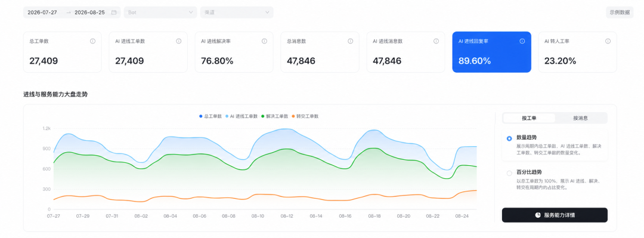Click info icon on AI 进线消息数 card
This screenshot has height=238, width=644.
pos(436,41)
